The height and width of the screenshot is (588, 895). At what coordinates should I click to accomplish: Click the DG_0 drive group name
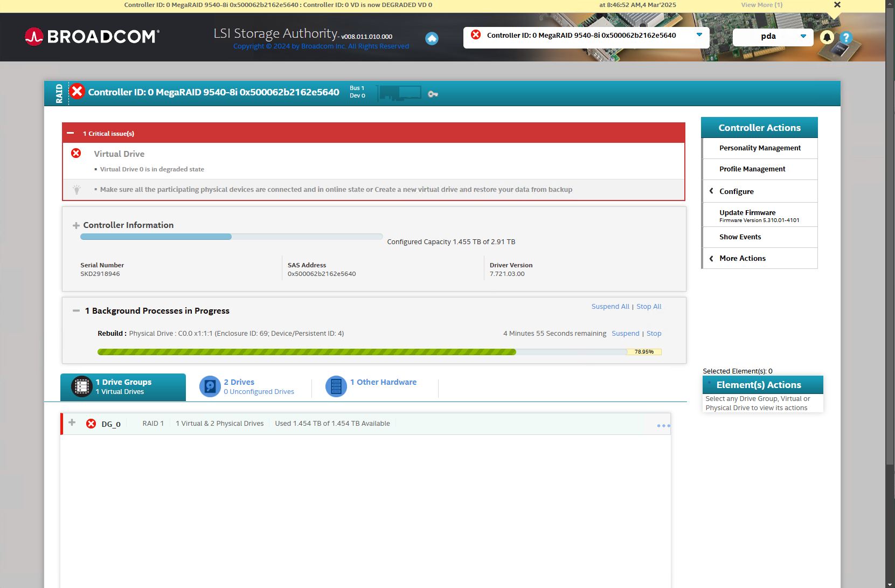(111, 424)
